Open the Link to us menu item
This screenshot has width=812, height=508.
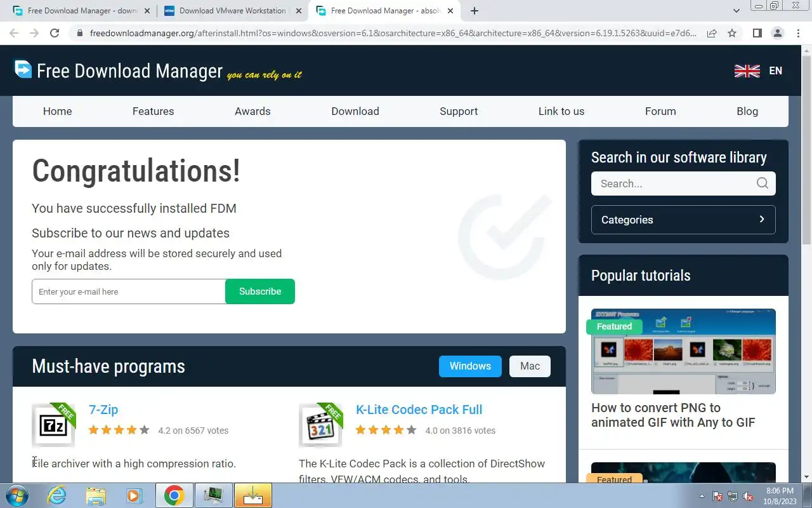[x=561, y=111]
